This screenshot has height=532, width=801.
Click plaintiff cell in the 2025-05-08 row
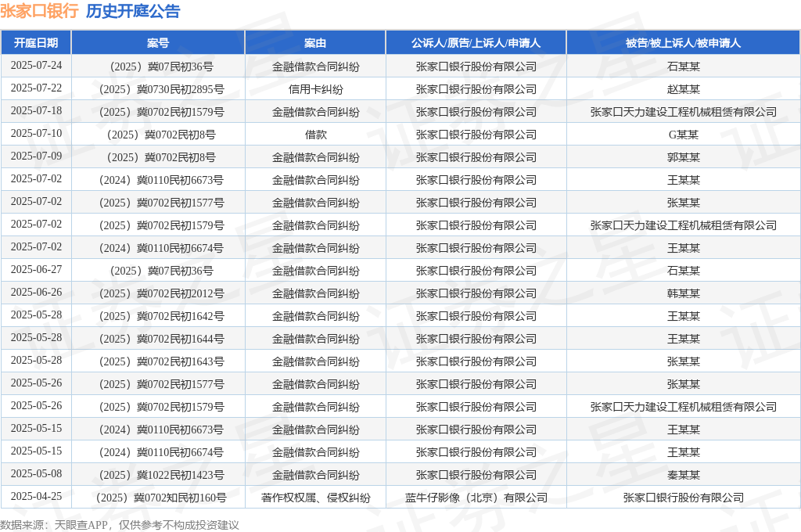pyautogui.click(x=476, y=475)
